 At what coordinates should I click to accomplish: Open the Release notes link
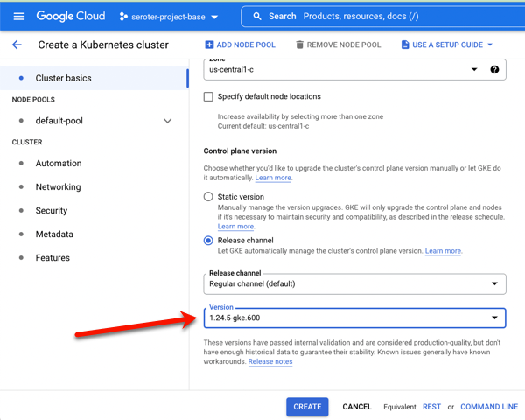[270, 361]
